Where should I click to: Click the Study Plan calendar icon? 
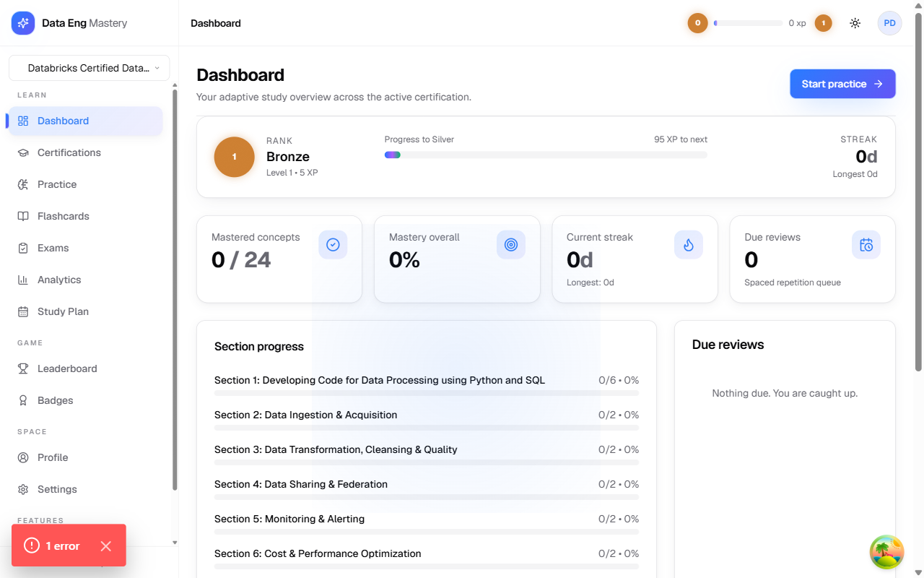(23, 311)
